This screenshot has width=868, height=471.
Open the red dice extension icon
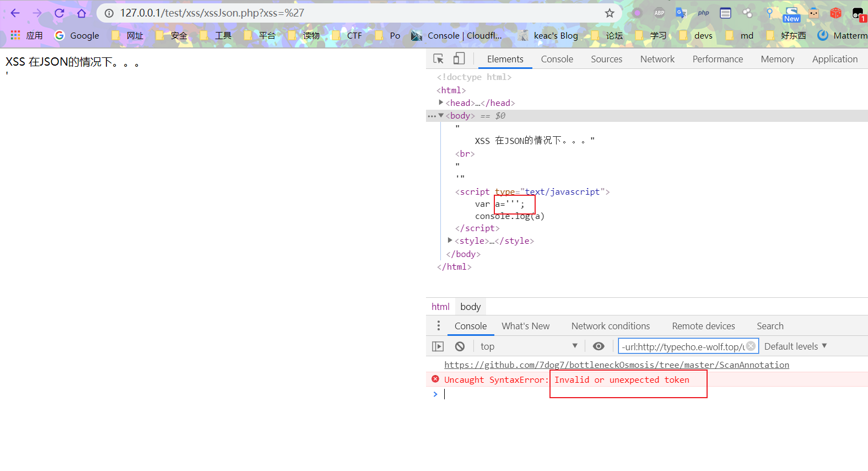836,13
